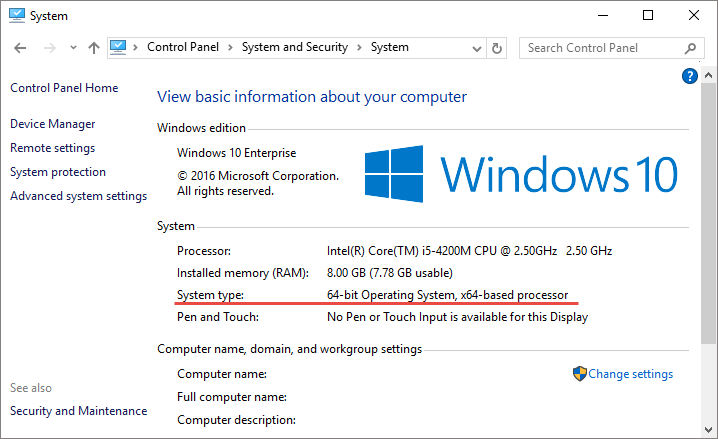Image resolution: width=718 pixels, height=439 pixels.
Task: Click the vertical scrollbar thumb
Action: click(x=708, y=213)
